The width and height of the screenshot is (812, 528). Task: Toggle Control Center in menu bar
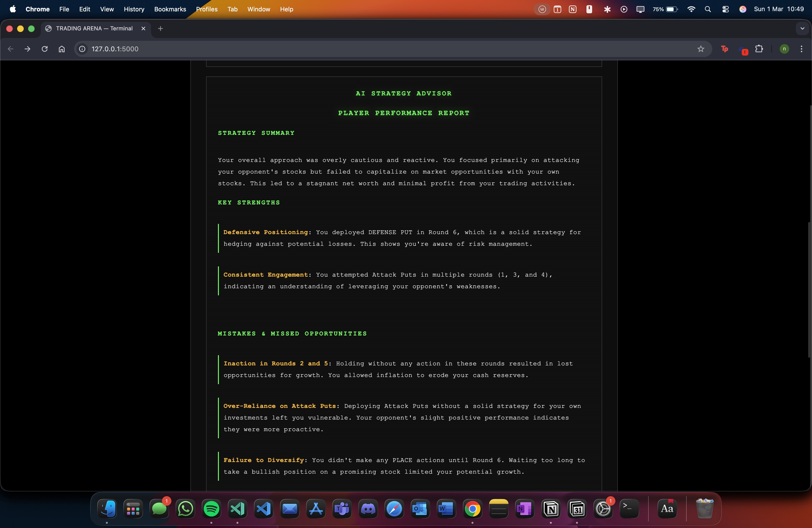click(x=725, y=9)
